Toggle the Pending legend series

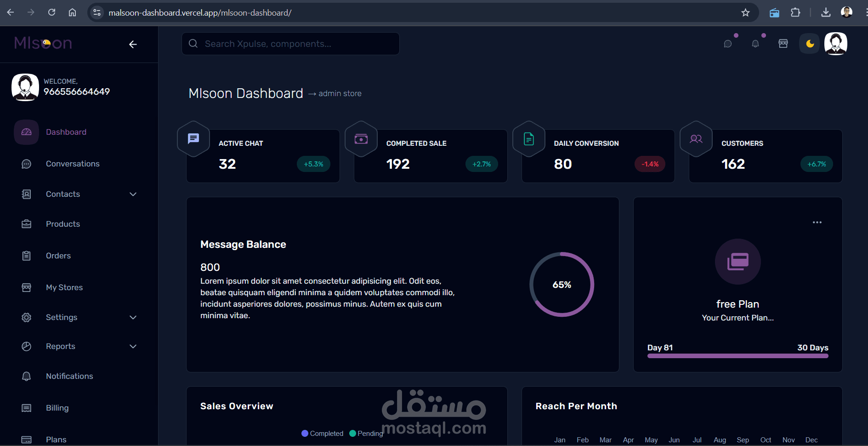366,434
